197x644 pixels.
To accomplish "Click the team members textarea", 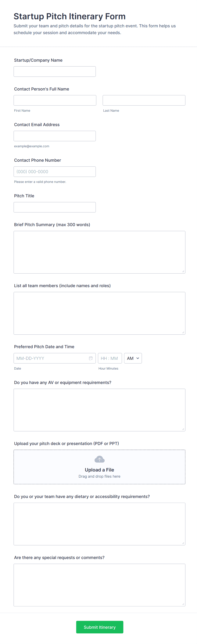I will pos(99,313).
